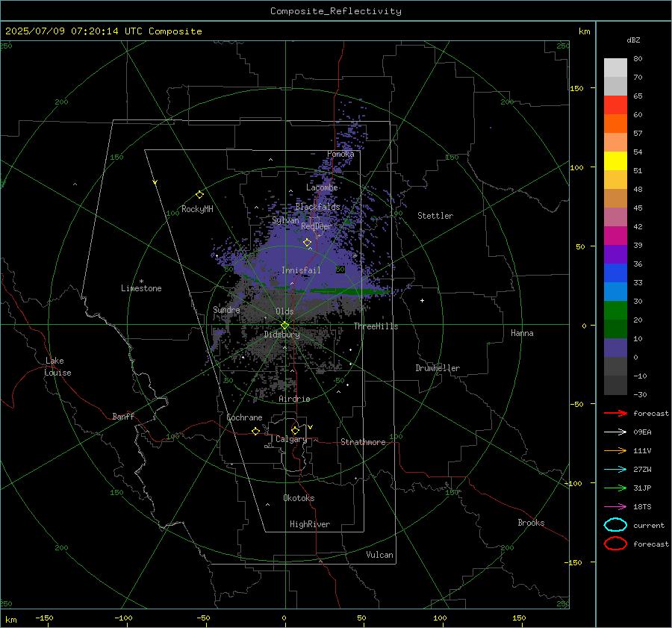Click the Innisfail town label
The height and width of the screenshot is (628, 672).
(x=301, y=270)
